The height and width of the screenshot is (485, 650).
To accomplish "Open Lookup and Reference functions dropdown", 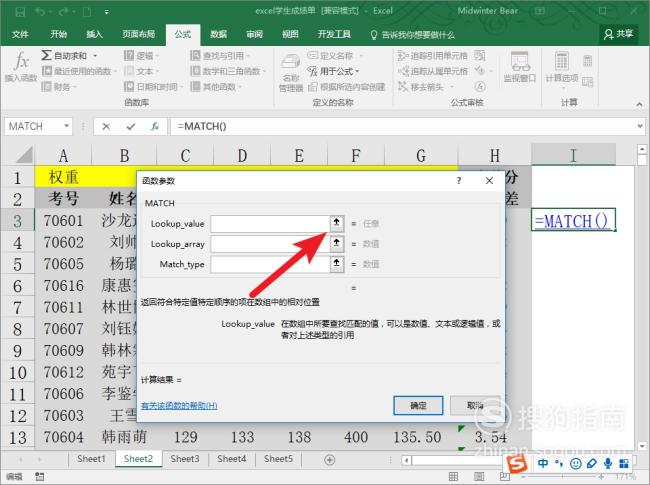I will (x=220, y=56).
